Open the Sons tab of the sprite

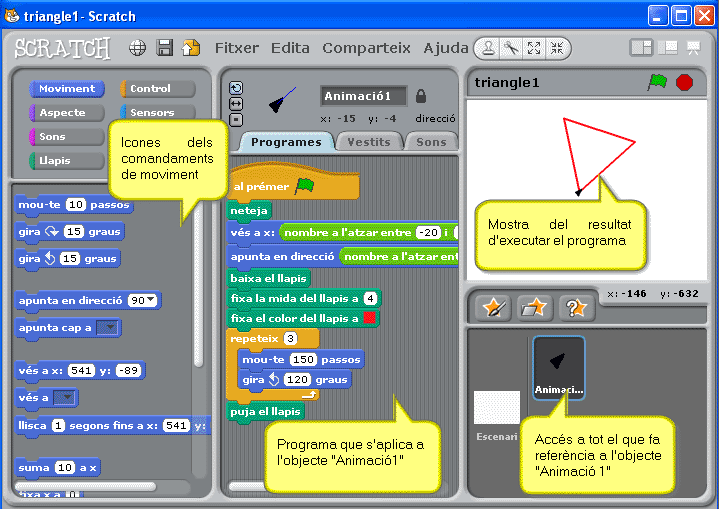431,142
